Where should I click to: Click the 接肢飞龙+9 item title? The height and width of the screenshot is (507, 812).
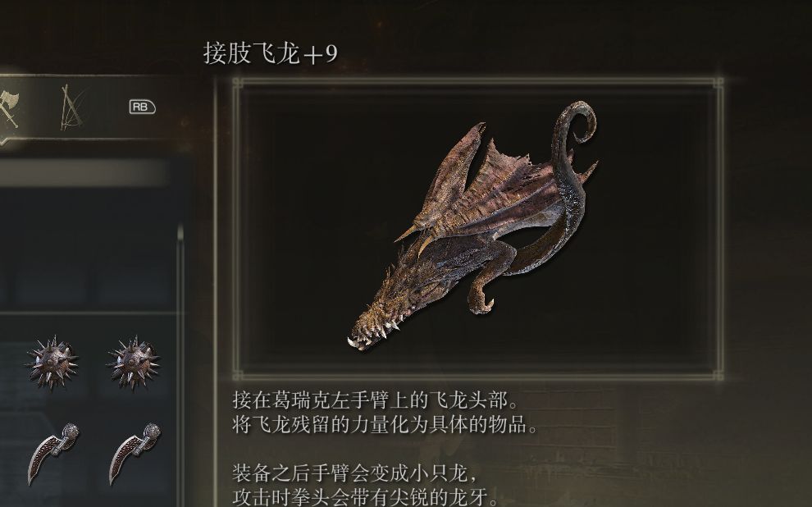pyautogui.click(x=271, y=53)
